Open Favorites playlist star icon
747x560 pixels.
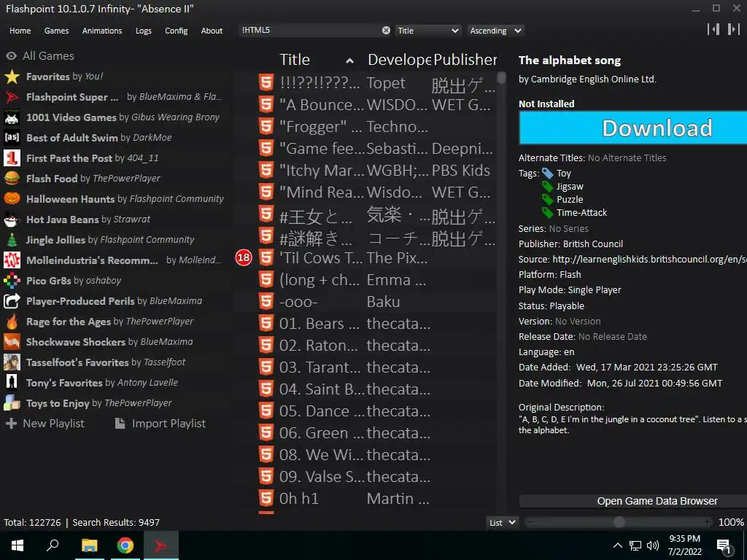point(12,77)
